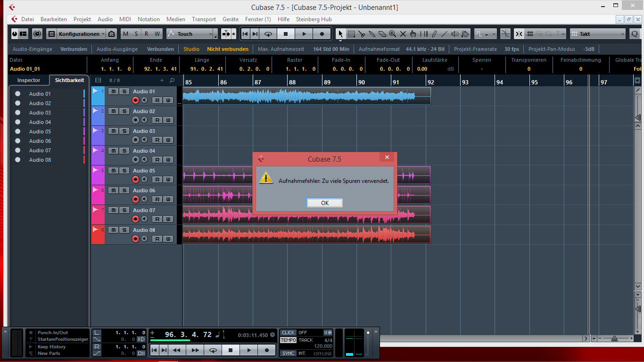Switch to the Inspector tab
644x362 pixels.
(x=29, y=80)
